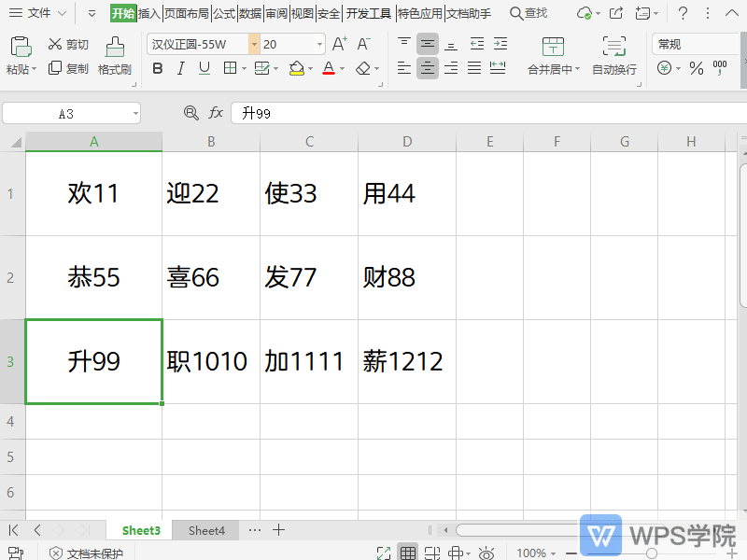Viewport: 747px width, 560px height.
Task: Apply italic formatting
Action: [x=180, y=68]
